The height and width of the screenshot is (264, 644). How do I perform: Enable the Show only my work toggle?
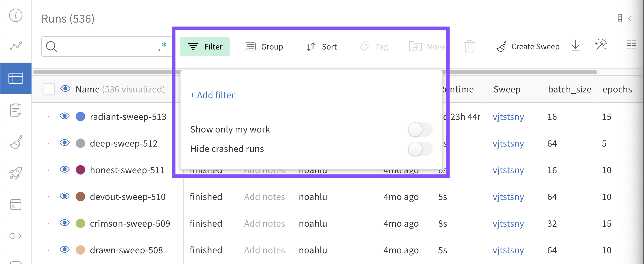[x=420, y=130]
